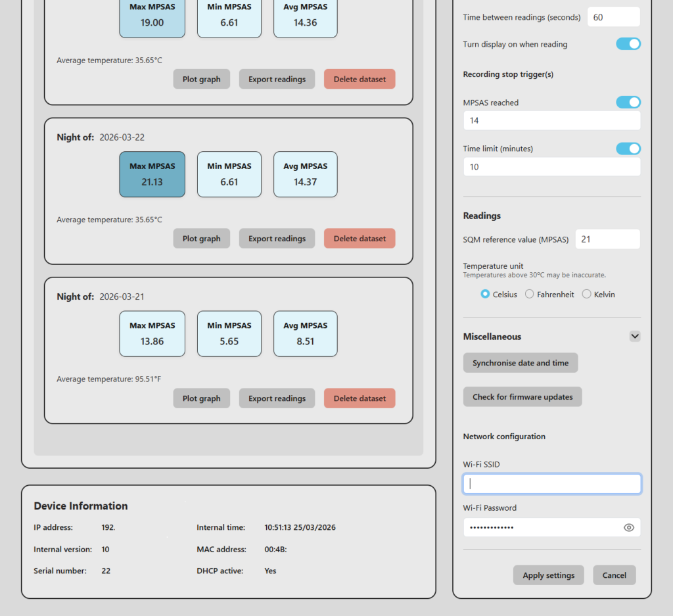Click the Time between readings field
Viewport: 673px width, 616px height.
coord(613,17)
